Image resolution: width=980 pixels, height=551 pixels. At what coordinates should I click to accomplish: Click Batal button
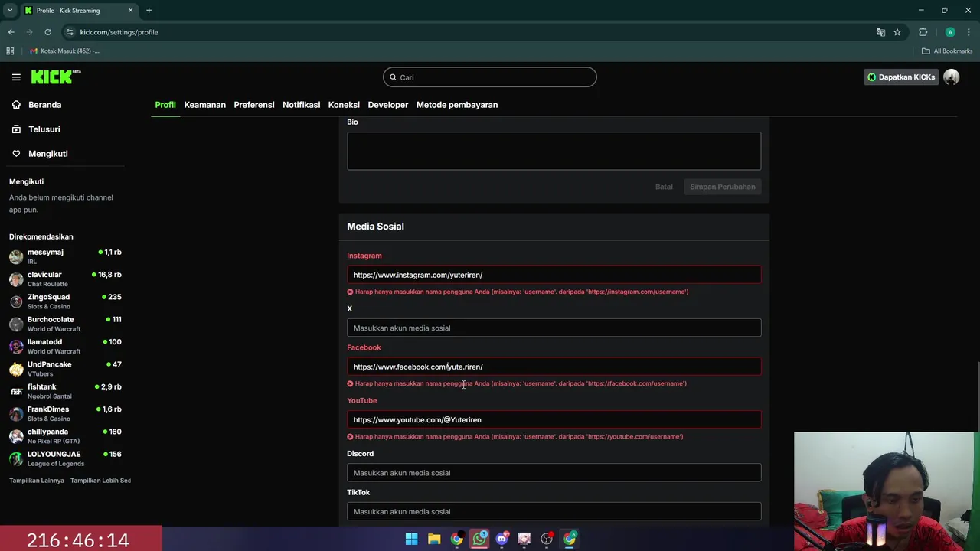point(664,187)
